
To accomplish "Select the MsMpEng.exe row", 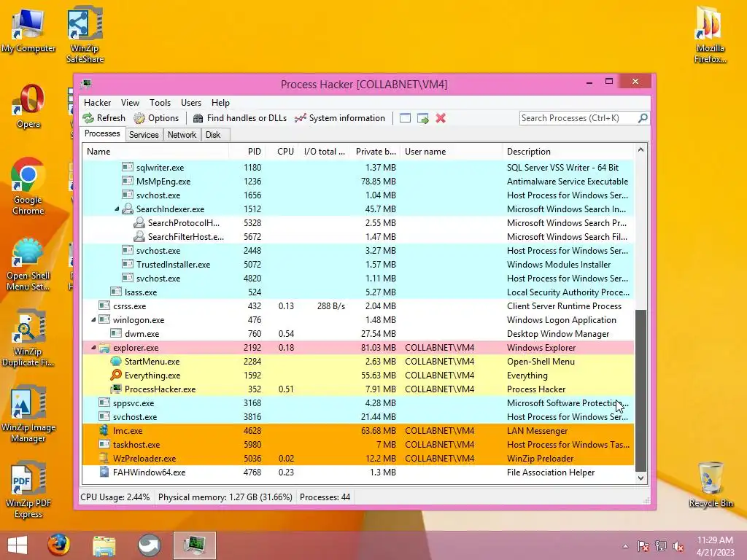I will click(357, 182).
